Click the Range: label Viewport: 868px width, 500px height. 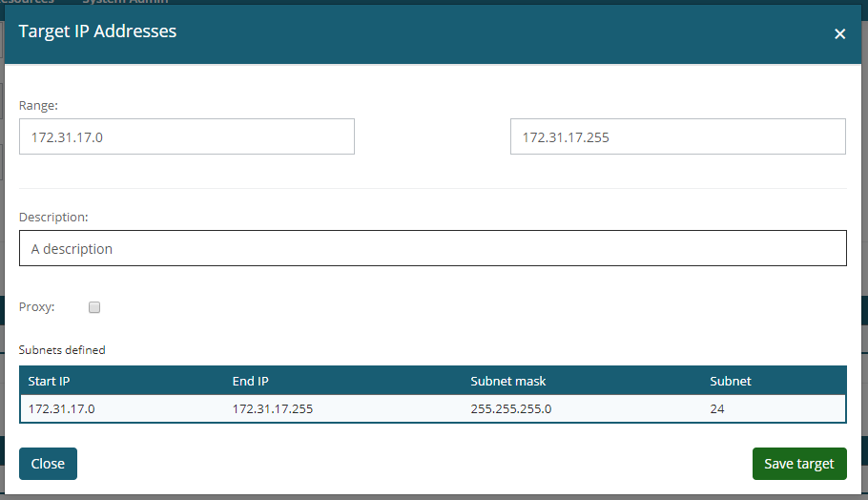coord(39,104)
